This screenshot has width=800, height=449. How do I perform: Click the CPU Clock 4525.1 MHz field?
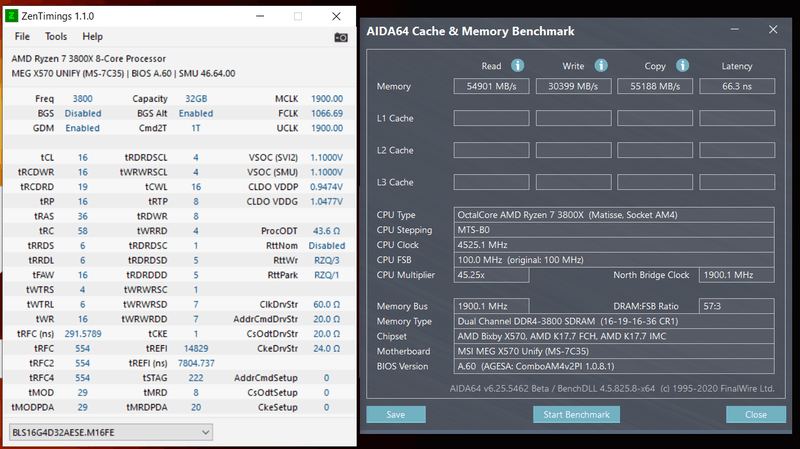614,245
